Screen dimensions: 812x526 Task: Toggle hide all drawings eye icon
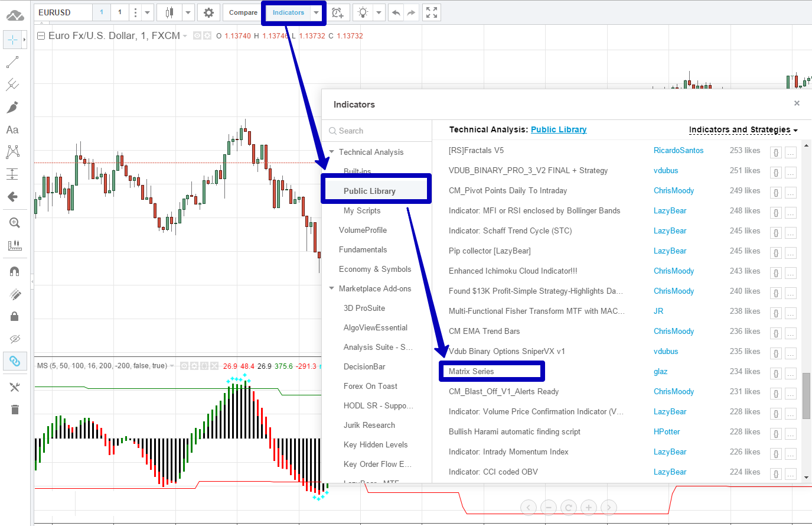click(x=15, y=339)
